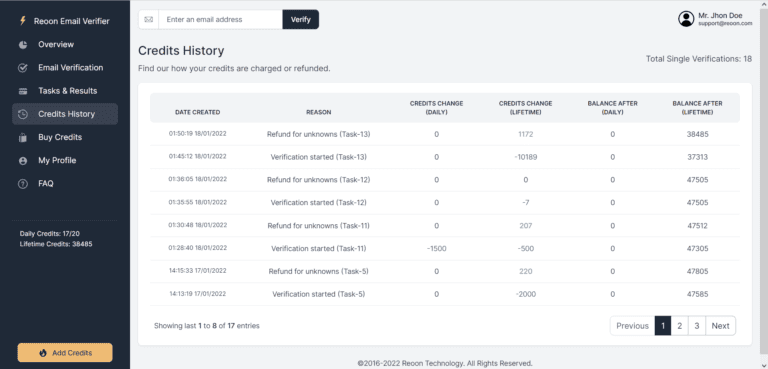Open the Email Verification menu item
Screen dimensions: 768x369
click(65, 68)
